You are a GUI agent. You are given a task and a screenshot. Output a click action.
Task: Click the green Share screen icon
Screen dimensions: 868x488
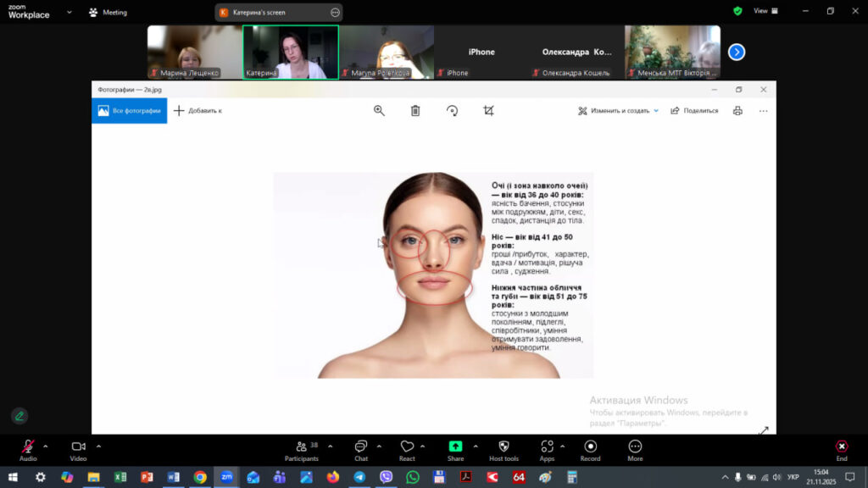(456, 446)
